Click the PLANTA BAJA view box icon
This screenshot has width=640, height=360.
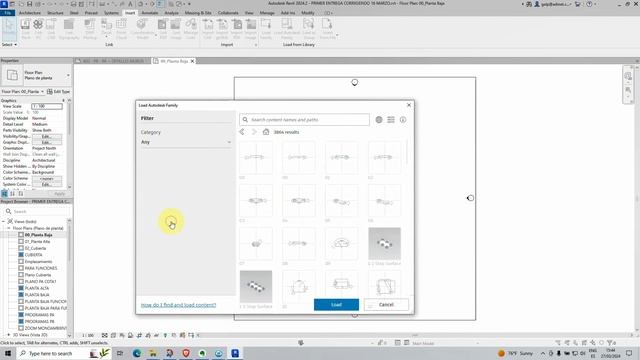[x=21, y=295]
